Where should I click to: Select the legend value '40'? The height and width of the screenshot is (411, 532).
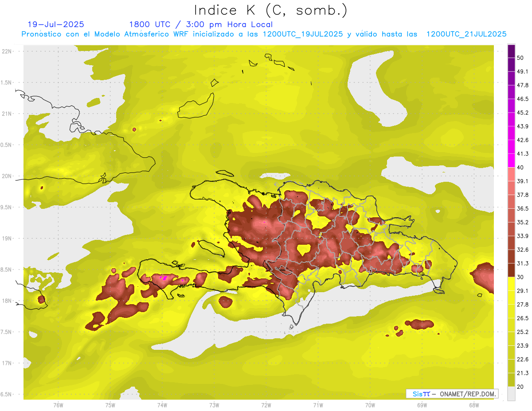click(x=520, y=168)
